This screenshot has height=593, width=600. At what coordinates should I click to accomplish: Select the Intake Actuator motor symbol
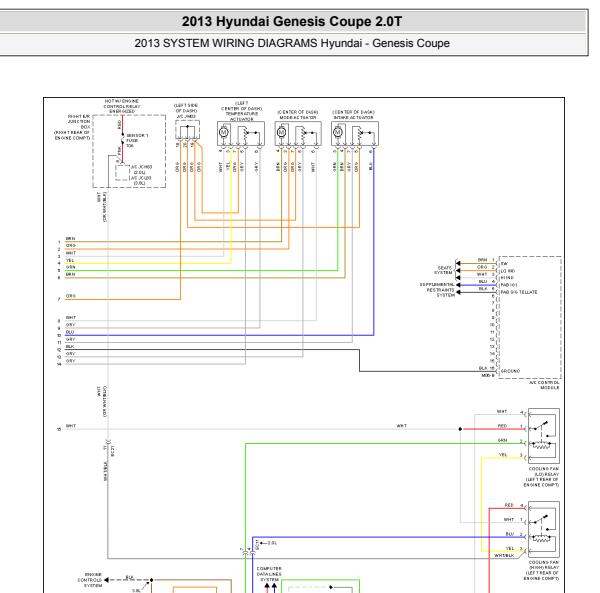coord(338,132)
